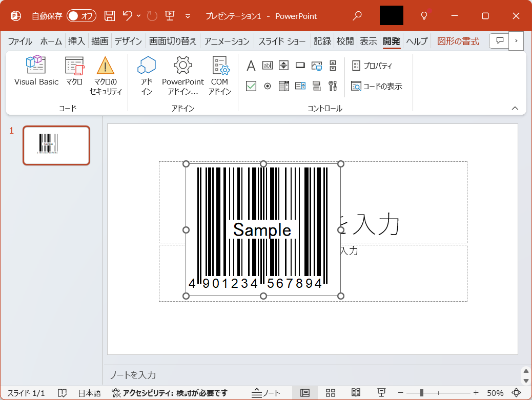
Task: Open マクロのセキュリティ settings
Action: tap(106, 75)
